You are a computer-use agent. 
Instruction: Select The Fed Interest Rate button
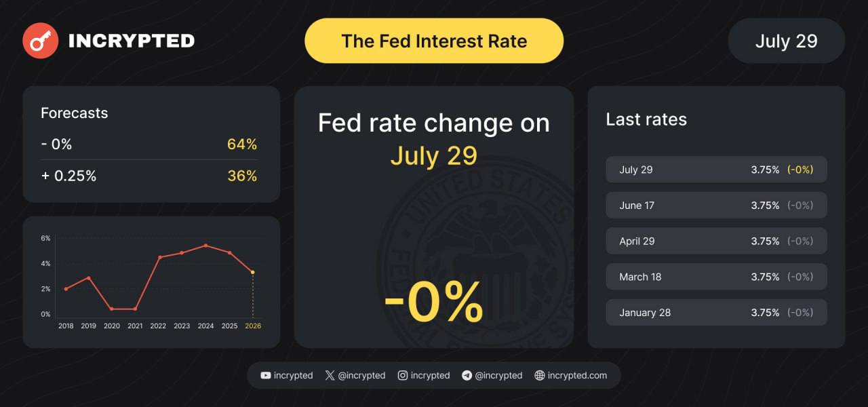click(434, 41)
